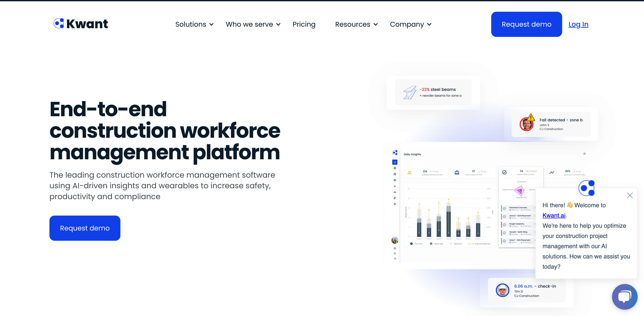
Task: Click the Log In link
Action: pos(578,24)
